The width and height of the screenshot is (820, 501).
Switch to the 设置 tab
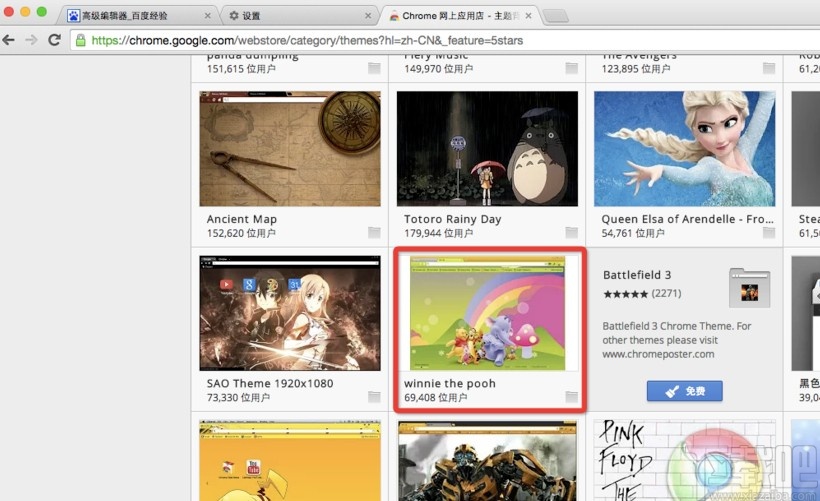click(301, 16)
